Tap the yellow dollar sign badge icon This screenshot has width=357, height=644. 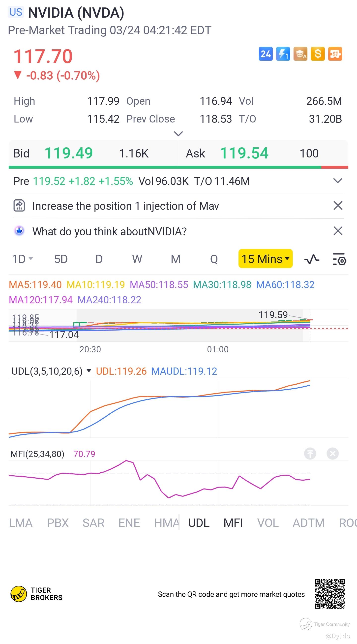(x=318, y=54)
